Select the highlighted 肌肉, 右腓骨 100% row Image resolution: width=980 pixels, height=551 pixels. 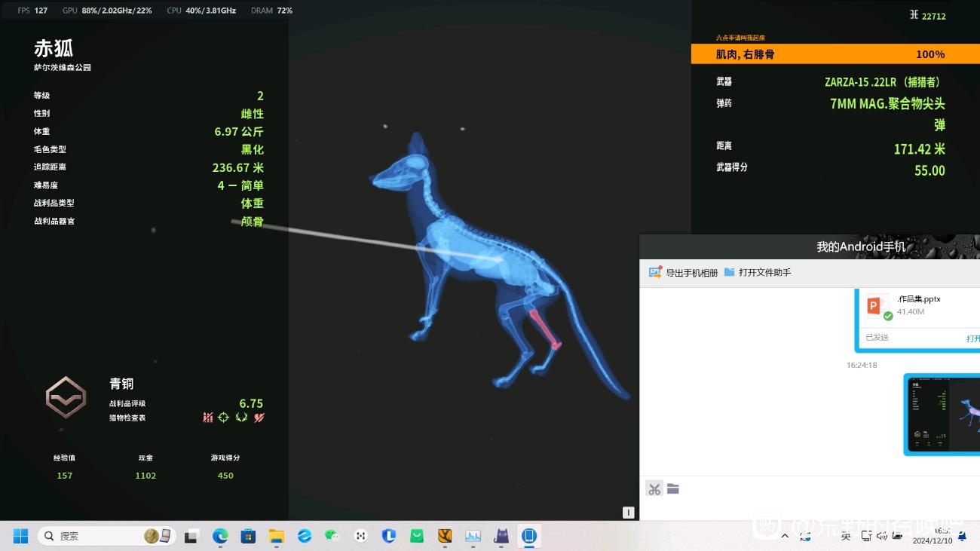coord(835,54)
